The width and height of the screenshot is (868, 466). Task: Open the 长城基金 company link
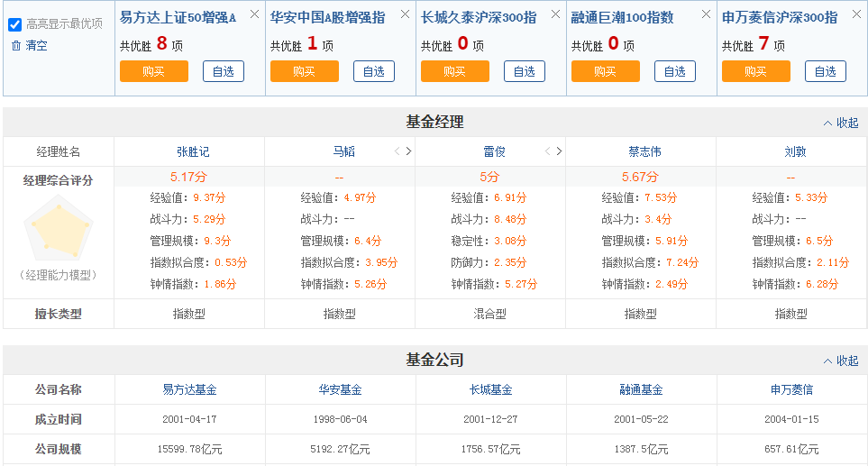coord(490,389)
